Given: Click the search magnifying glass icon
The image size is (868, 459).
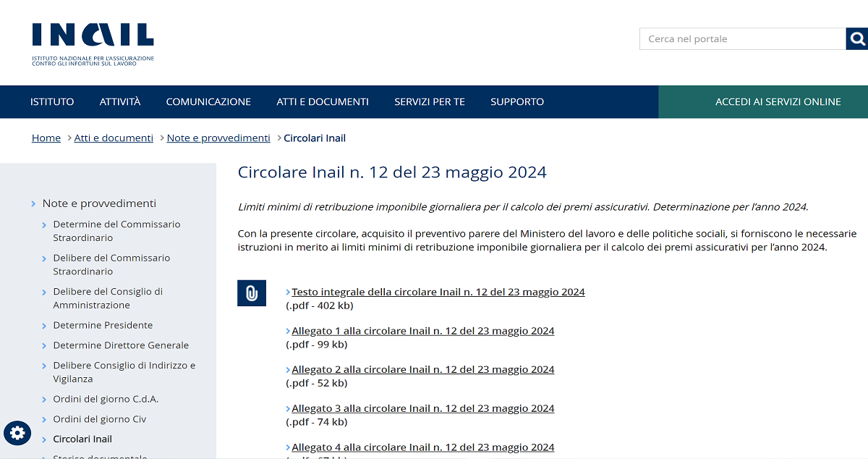Looking at the screenshot, I should point(857,38).
